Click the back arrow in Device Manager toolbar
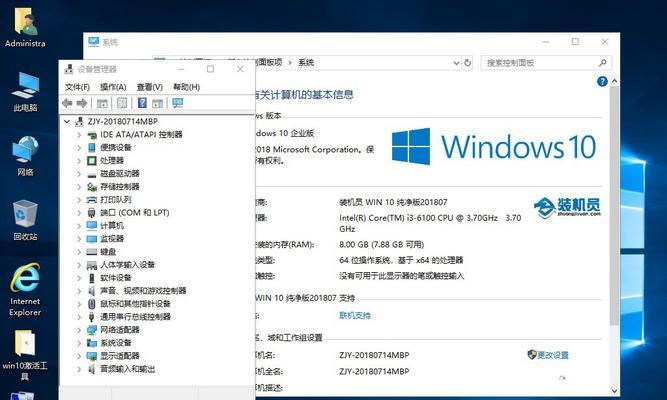Image resolution: width=667 pixels, height=400 pixels. [67, 103]
